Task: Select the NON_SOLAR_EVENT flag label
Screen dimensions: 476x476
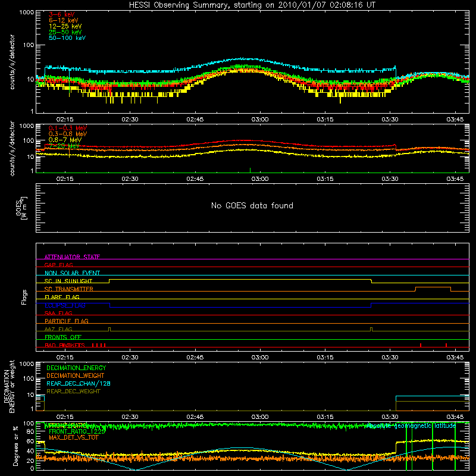Action: (x=72, y=273)
